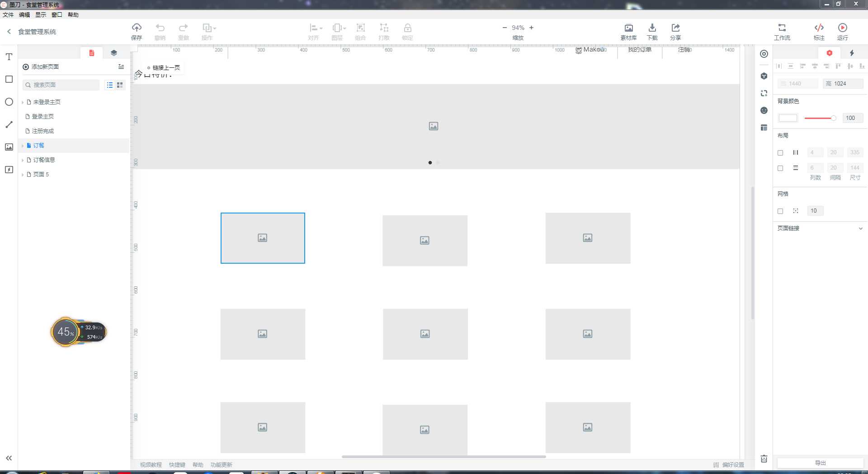Open page list options menu icon
This screenshot has width=868, height=474.
121,66
